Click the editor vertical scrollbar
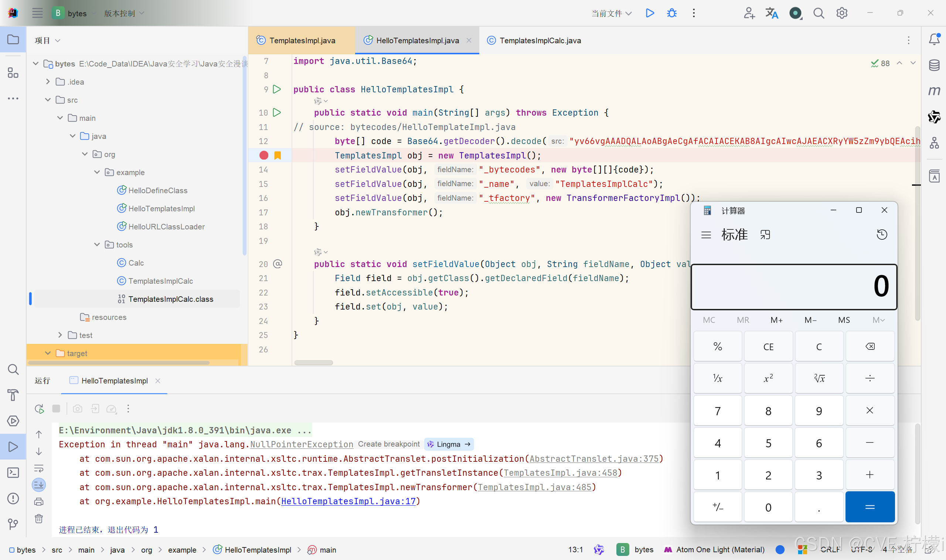This screenshot has height=560, width=946. (x=917, y=223)
